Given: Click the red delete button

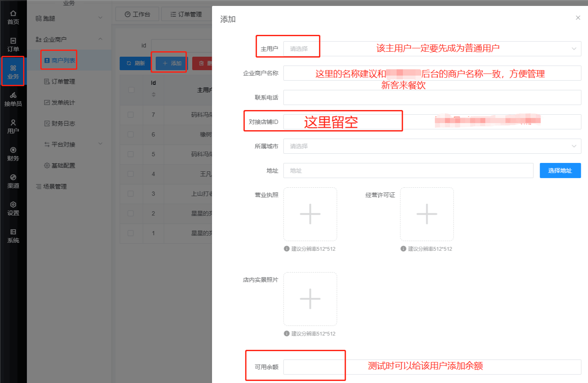Looking at the screenshot, I should (x=202, y=63).
